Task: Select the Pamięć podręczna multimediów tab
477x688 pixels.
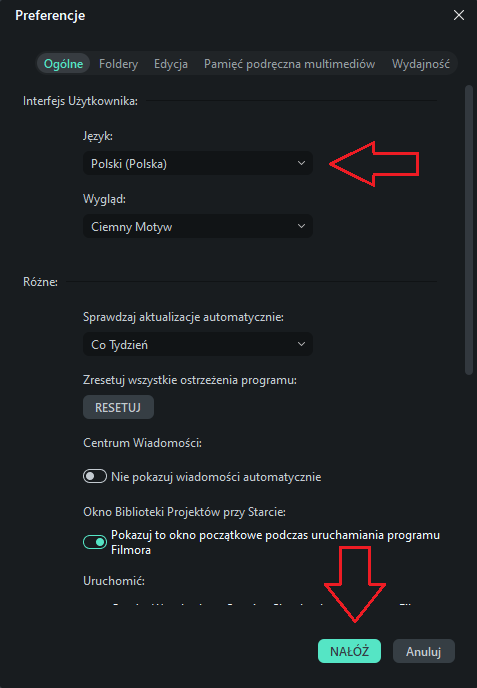Action: point(289,64)
